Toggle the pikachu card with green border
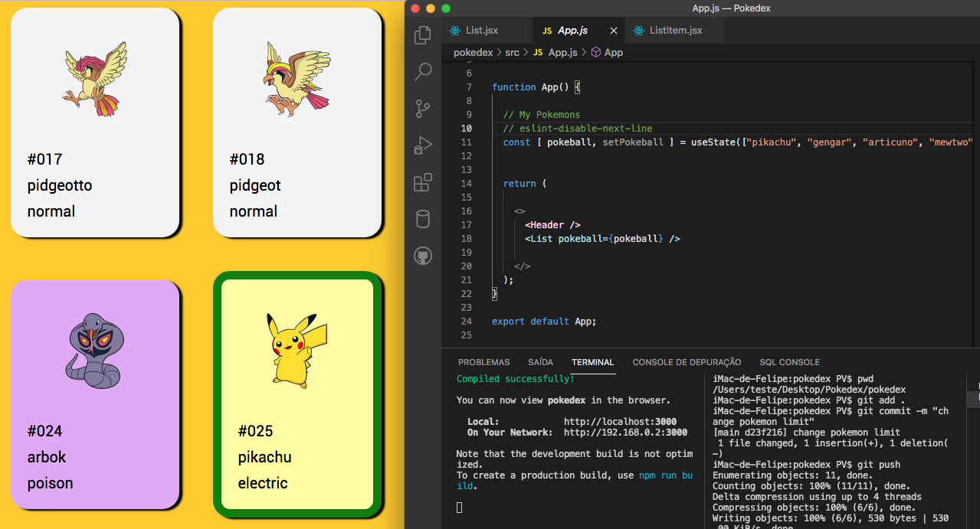The height and width of the screenshot is (529, 980). tap(297, 394)
